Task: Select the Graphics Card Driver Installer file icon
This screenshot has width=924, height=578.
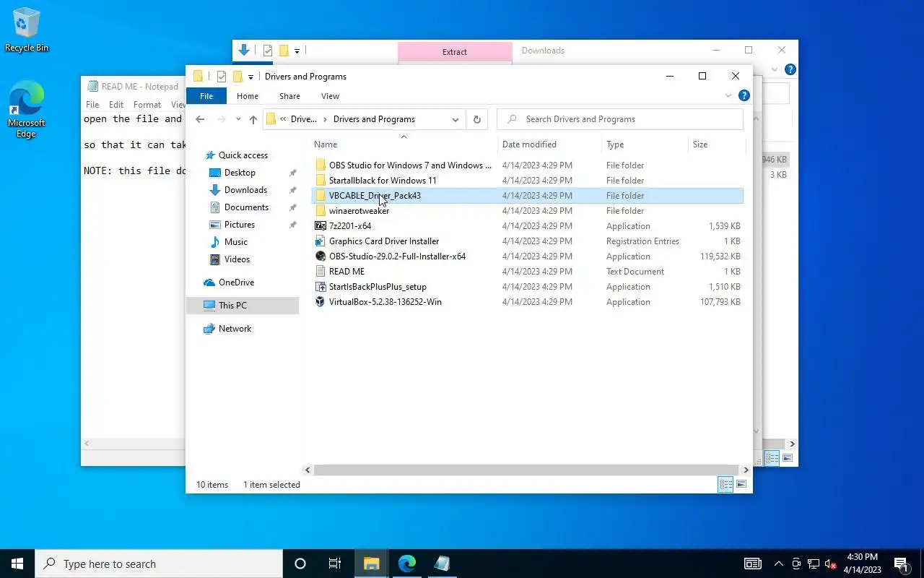Action: tap(321, 241)
